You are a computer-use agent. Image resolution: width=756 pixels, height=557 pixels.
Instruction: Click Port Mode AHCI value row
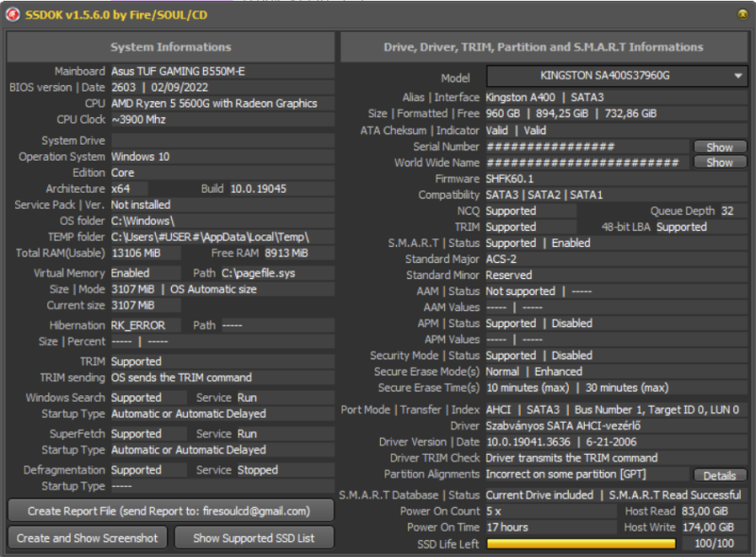(x=616, y=409)
